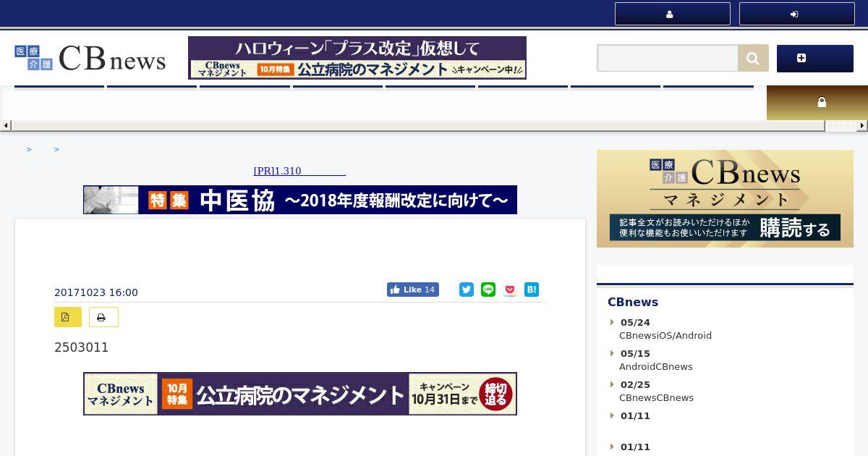The width and height of the screenshot is (868, 456).
Task: Share the article on Twitter
Action: pyautogui.click(x=467, y=290)
